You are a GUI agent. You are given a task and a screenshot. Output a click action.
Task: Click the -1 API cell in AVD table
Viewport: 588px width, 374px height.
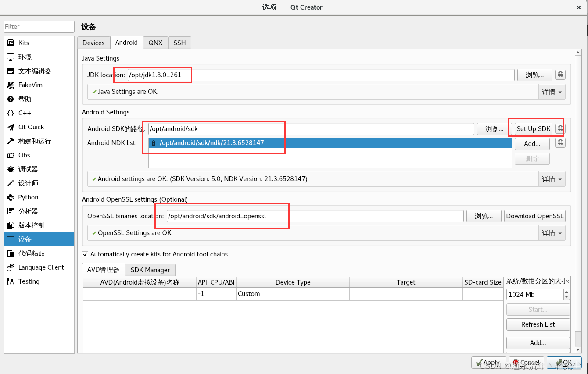click(x=202, y=294)
